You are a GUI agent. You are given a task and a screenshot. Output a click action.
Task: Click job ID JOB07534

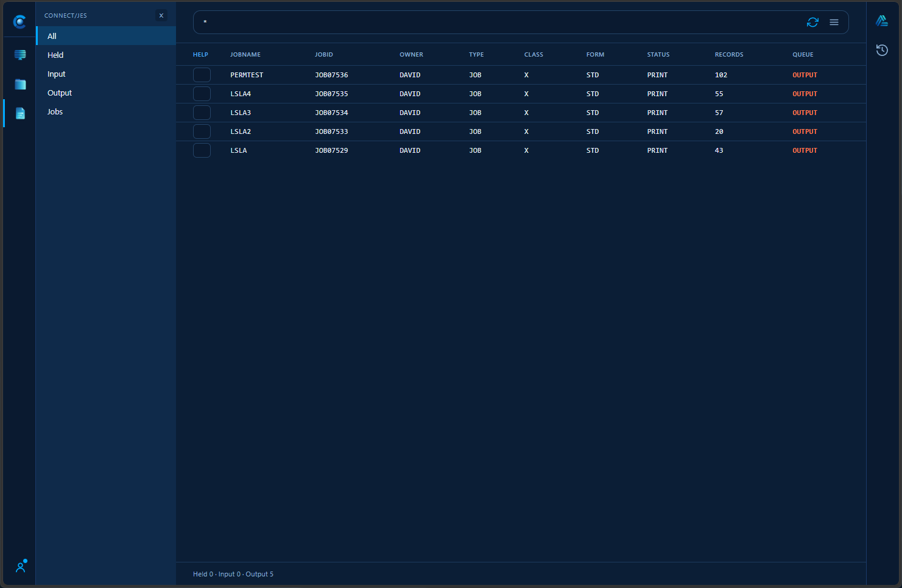coord(331,113)
